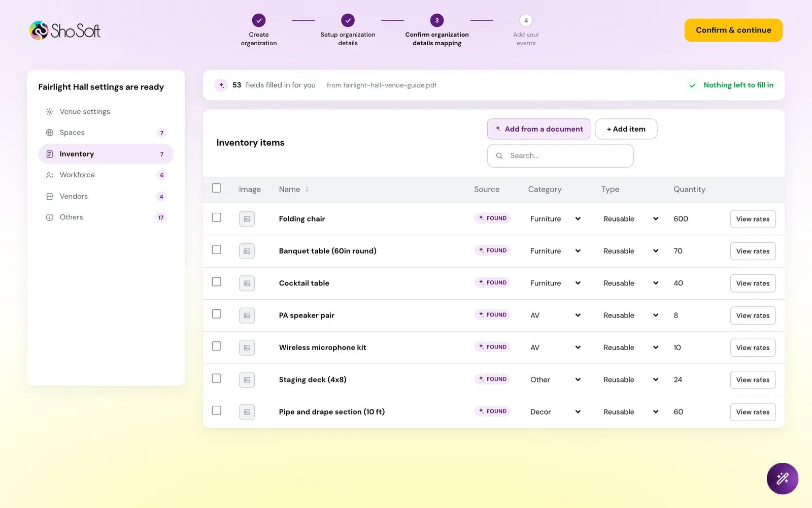Check the PA speaker pair row checkbox
Screen dimensions: 812x508
point(217,314)
